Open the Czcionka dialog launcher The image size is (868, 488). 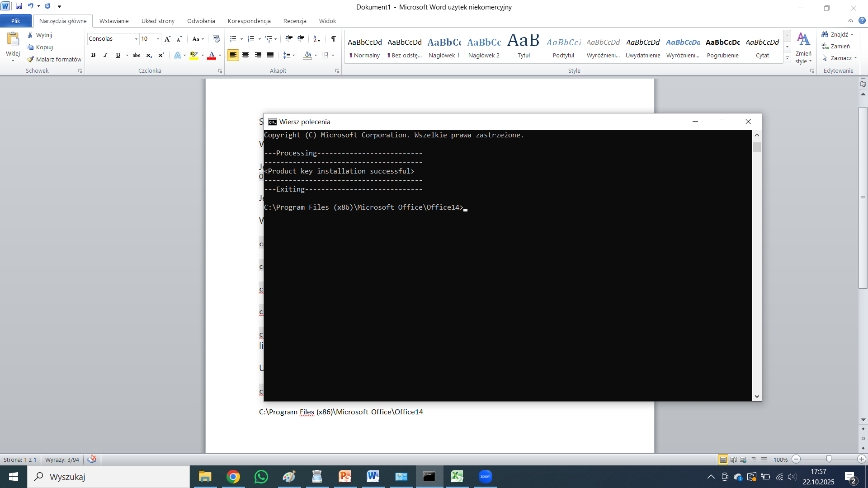220,71
